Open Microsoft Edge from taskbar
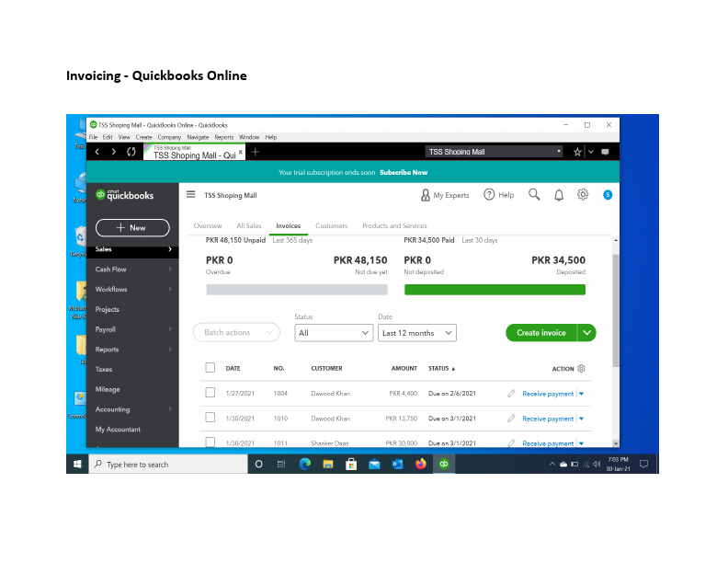The width and height of the screenshot is (728, 563). coord(305,464)
